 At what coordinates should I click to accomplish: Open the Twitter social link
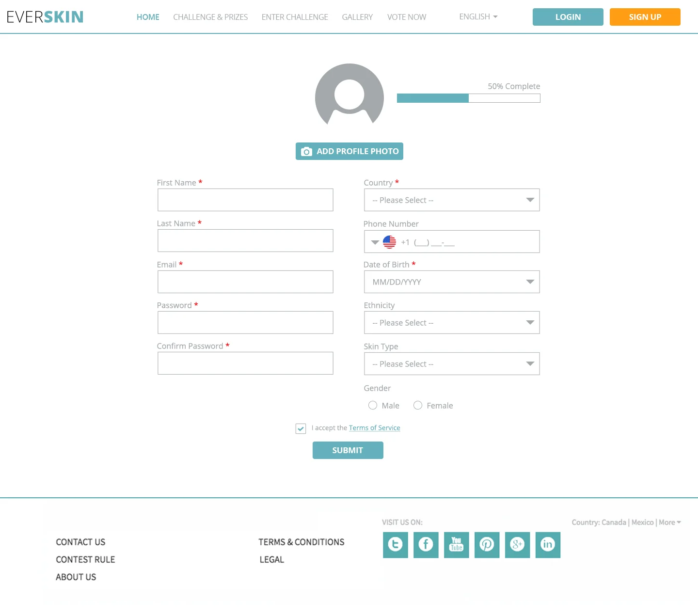(395, 545)
